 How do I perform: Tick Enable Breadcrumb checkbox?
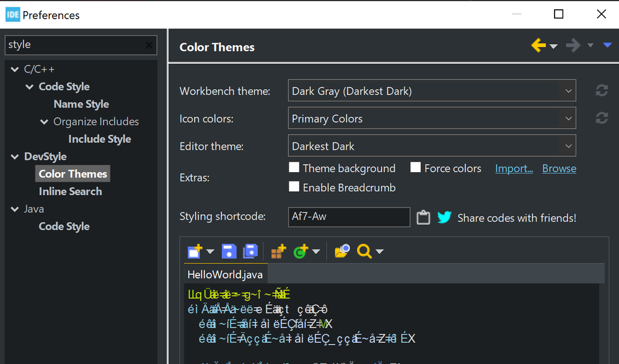coord(294,186)
